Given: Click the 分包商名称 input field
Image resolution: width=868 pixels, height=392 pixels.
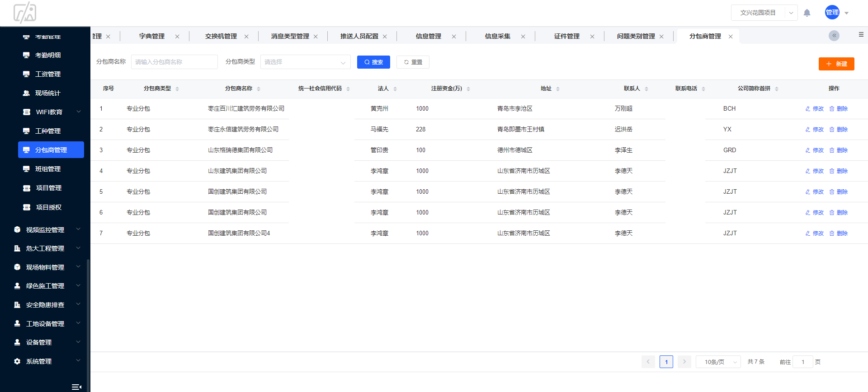Looking at the screenshot, I should (x=174, y=62).
